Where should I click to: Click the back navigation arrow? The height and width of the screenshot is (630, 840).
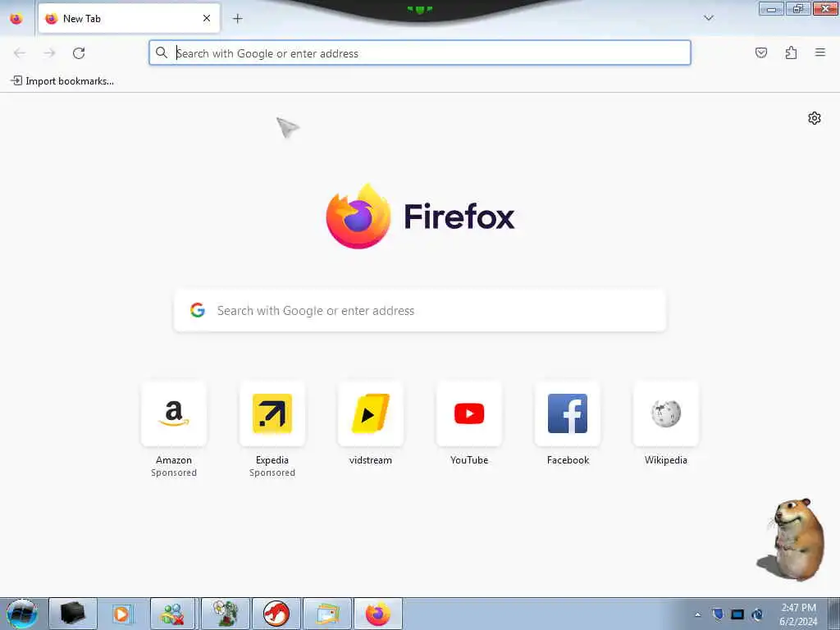point(20,53)
